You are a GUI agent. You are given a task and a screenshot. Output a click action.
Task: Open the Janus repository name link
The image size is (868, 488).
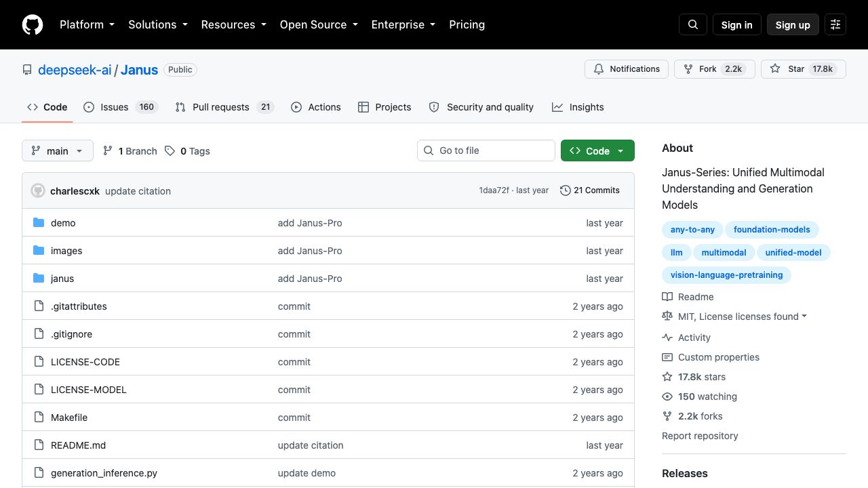(139, 70)
